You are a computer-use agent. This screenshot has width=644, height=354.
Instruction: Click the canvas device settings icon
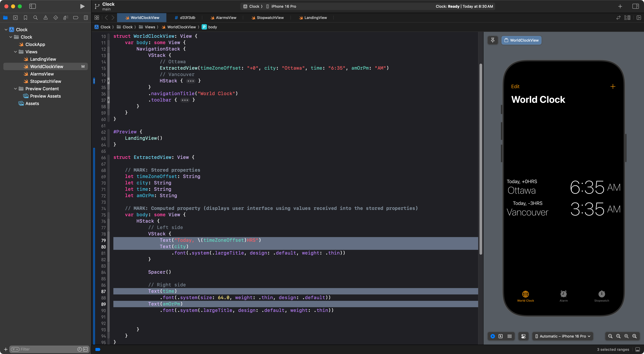523,336
